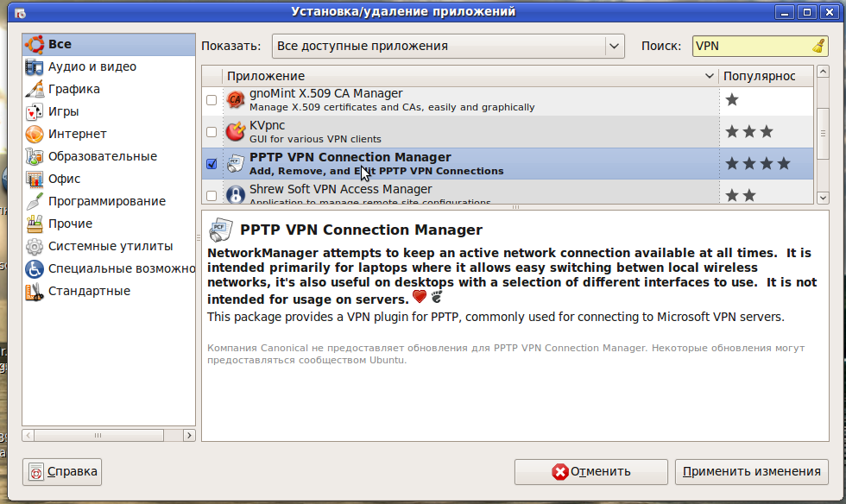Click the Программирование category icon
Image resolution: width=846 pixels, height=504 pixels.
click(x=35, y=201)
